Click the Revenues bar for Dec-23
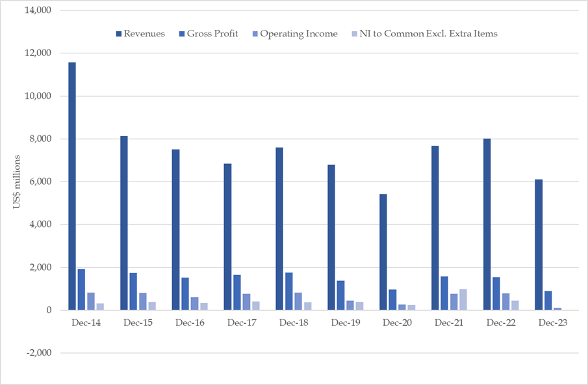 coord(537,247)
